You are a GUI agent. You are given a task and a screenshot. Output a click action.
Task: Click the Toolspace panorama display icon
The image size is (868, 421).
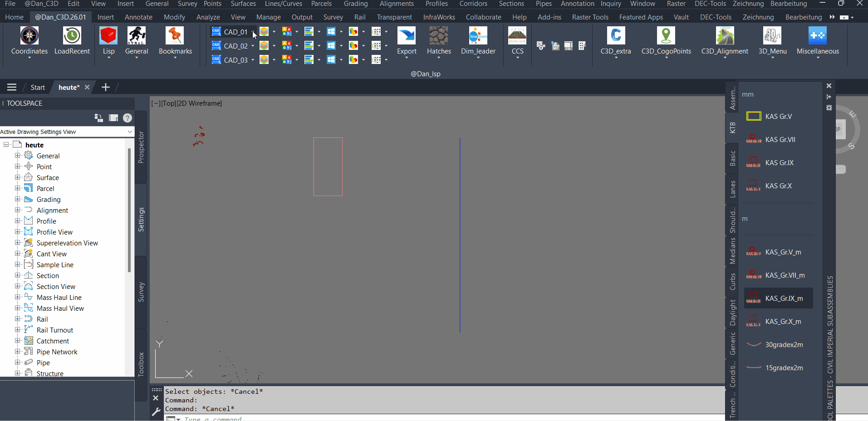[x=113, y=118]
